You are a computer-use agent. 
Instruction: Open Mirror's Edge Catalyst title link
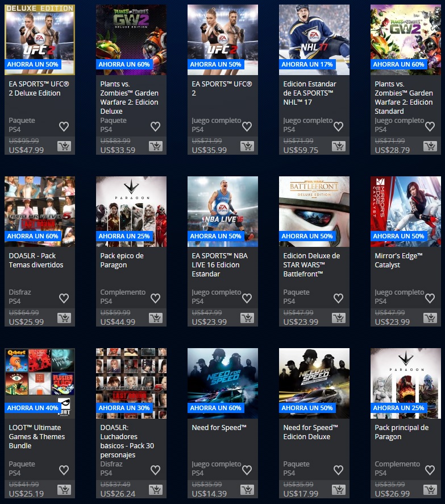coord(398,260)
